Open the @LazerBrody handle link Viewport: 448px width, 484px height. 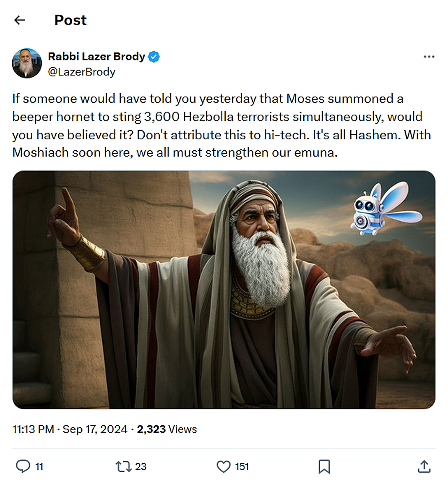coord(82,72)
